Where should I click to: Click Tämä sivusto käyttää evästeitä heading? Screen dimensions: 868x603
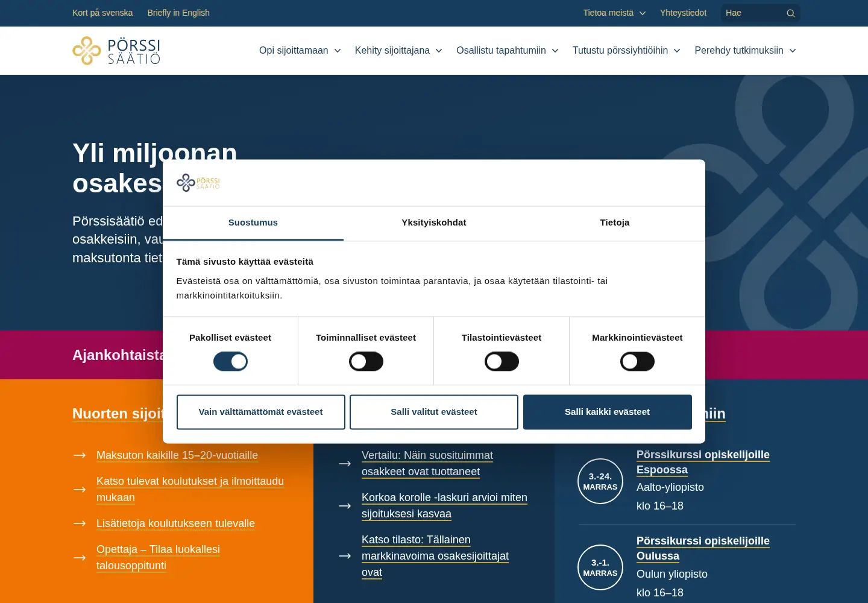[x=245, y=262]
